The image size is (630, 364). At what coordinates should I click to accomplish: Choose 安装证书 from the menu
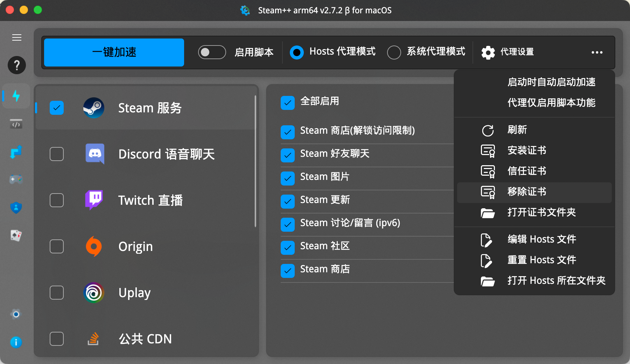click(x=534, y=151)
